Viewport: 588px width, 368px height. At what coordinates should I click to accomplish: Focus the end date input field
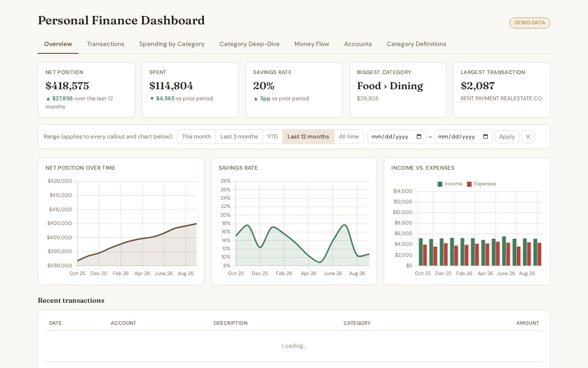pos(464,137)
